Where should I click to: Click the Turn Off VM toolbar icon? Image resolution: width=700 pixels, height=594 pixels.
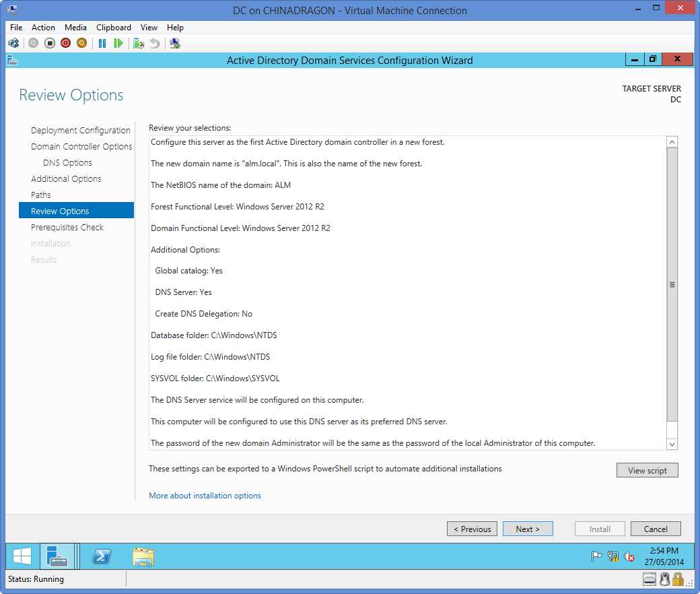(x=50, y=43)
